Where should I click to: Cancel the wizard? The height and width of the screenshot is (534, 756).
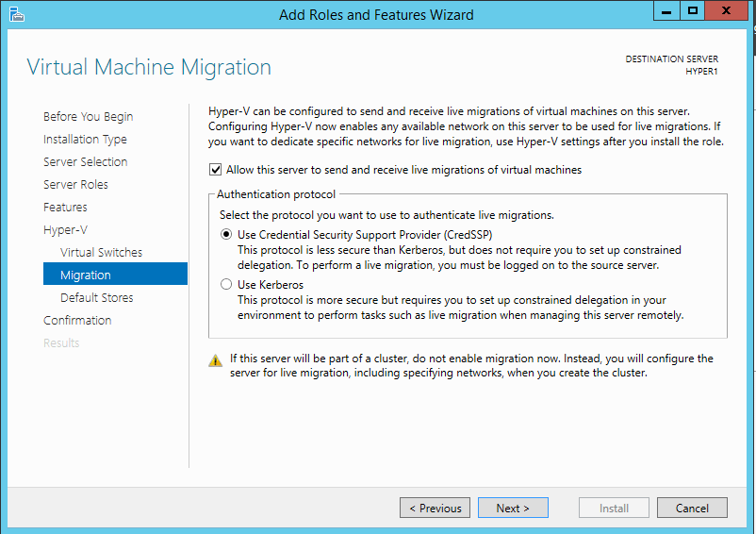click(x=691, y=508)
